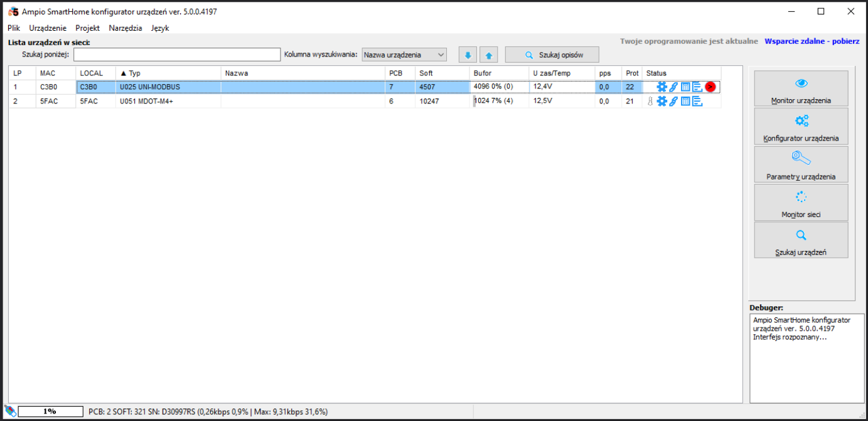Open Konfigurator urządzenia
Viewport: 868px width, 421px height.
coord(801,126)
